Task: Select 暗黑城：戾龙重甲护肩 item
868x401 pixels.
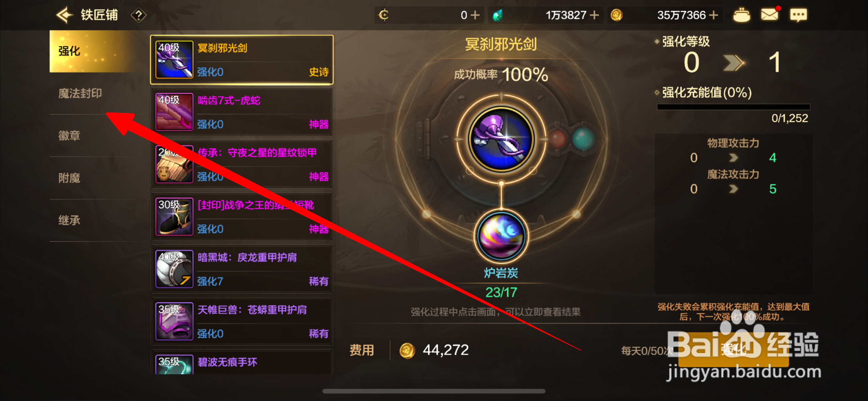Action: tap(242, 269)
